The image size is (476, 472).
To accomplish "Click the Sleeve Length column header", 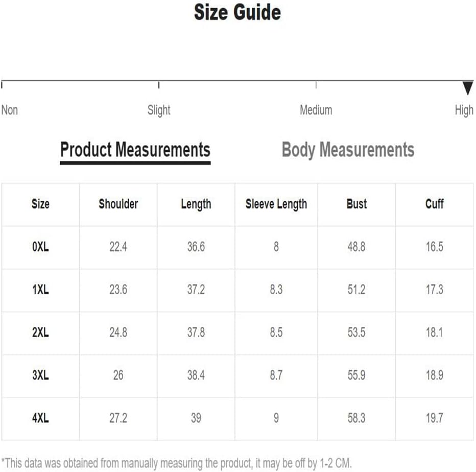I will coord(276,204).
